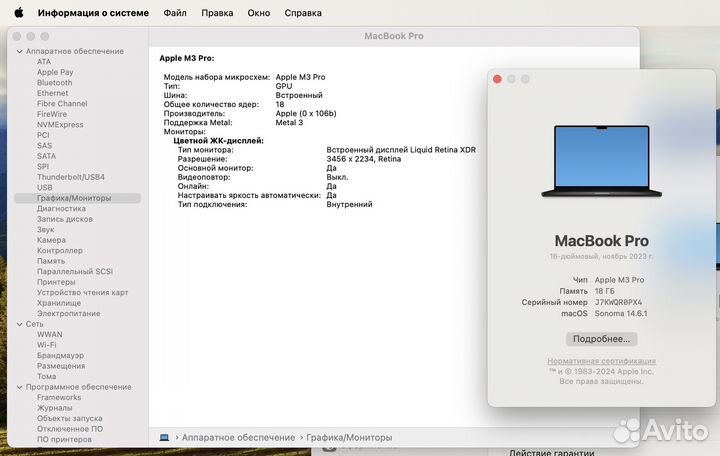Select Тома in the sidebar
The image size is (720, 456).
pos(46,377)
